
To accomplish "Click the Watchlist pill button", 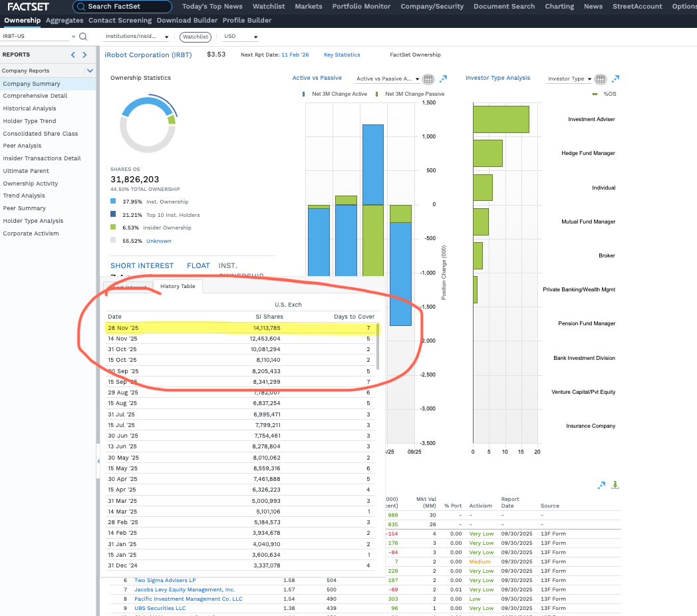I will pyautogui.click(x=196, y=37).
